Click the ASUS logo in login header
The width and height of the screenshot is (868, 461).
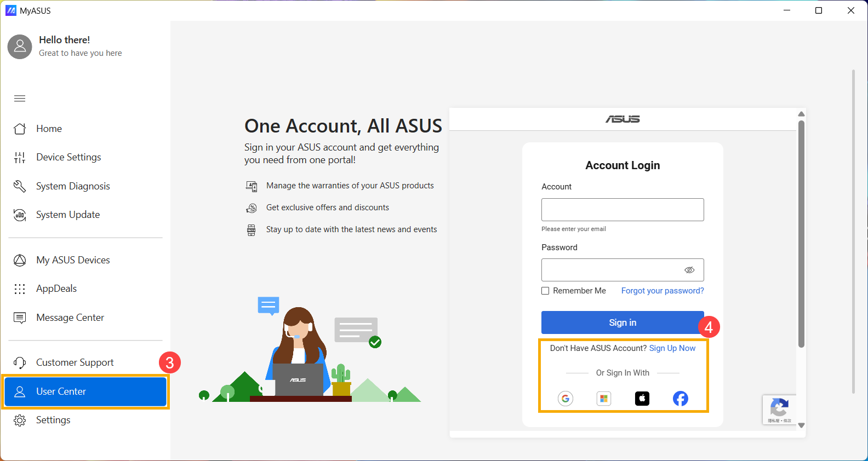(623, 119)
